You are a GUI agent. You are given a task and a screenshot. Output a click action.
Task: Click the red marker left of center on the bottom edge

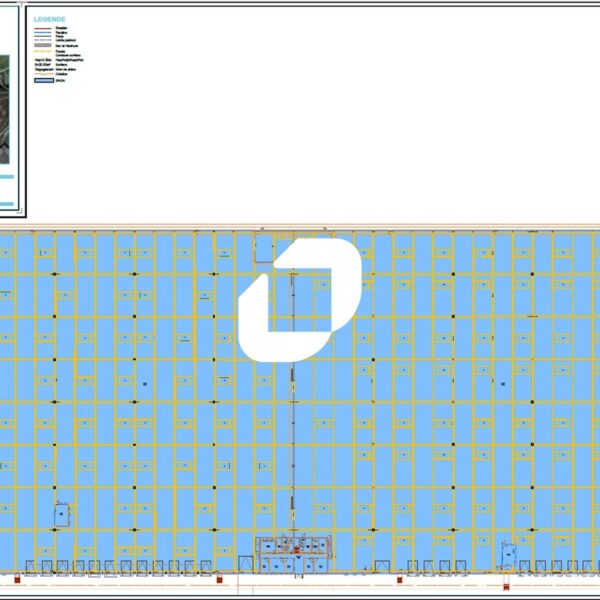tap(219, 578)
